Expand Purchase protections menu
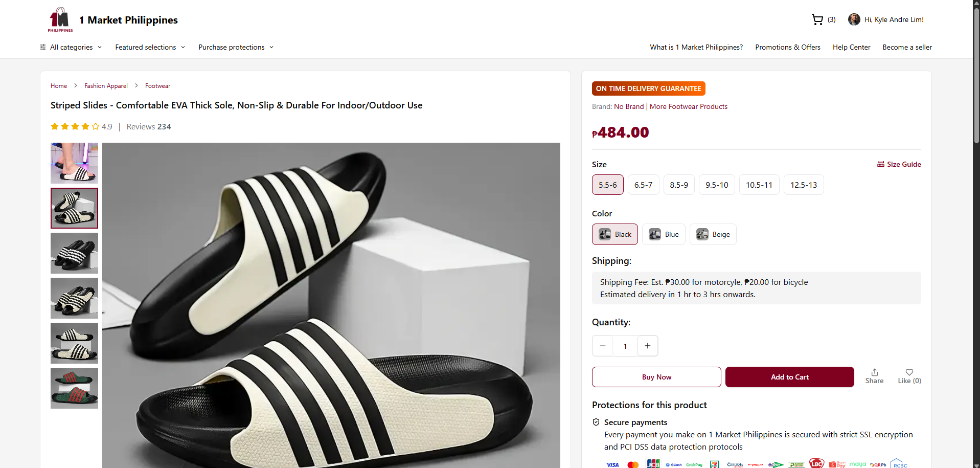Viewport: 980px width, 468px height. pos(236,47)
